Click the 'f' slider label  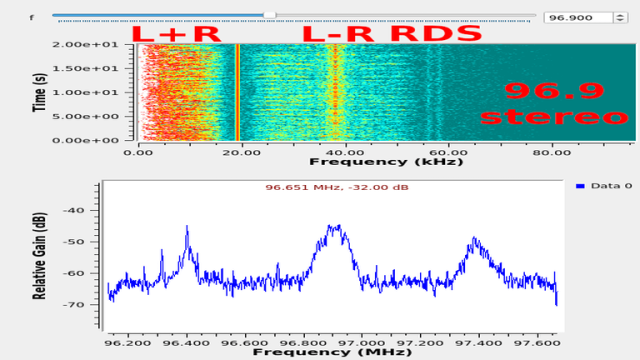coord(31,18)
